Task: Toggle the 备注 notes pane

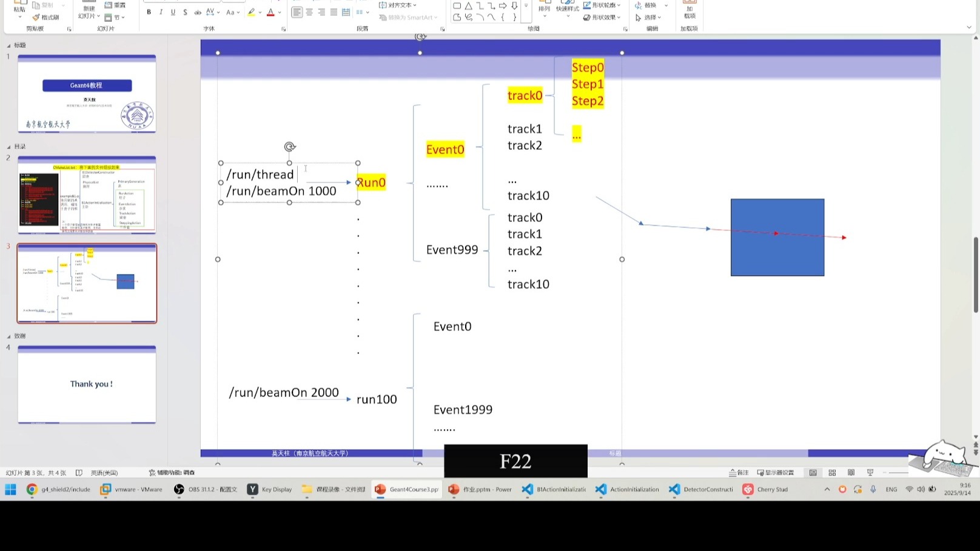Action: pos(739,473)
